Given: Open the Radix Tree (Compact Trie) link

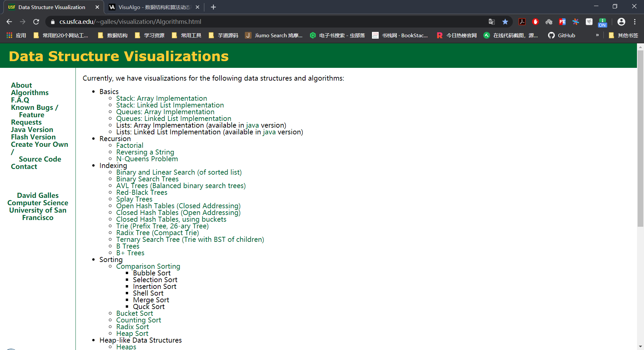Looking at the screenshot, I should coord(158,233).
